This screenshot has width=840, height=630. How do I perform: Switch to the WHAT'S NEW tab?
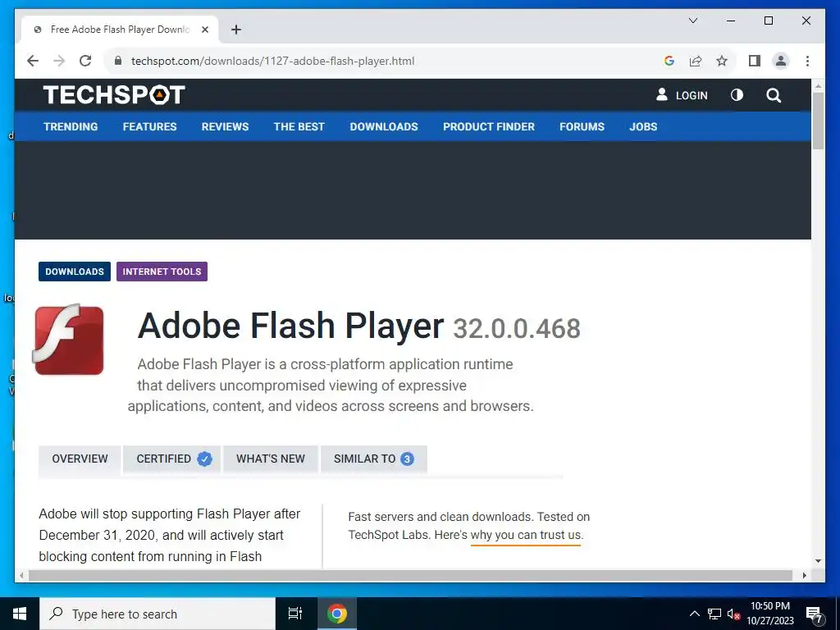pyautogui.click(x=271, y=459)
